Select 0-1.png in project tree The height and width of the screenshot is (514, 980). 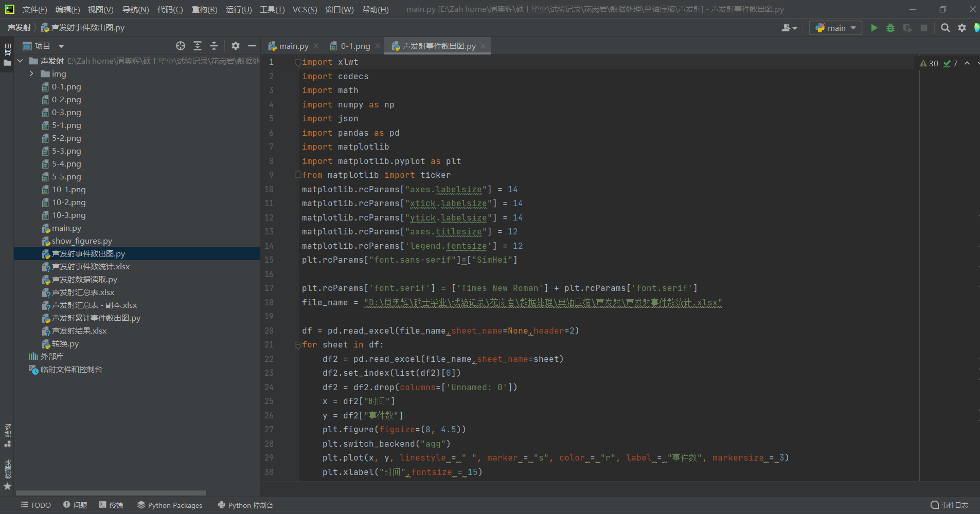coord(66,87)
